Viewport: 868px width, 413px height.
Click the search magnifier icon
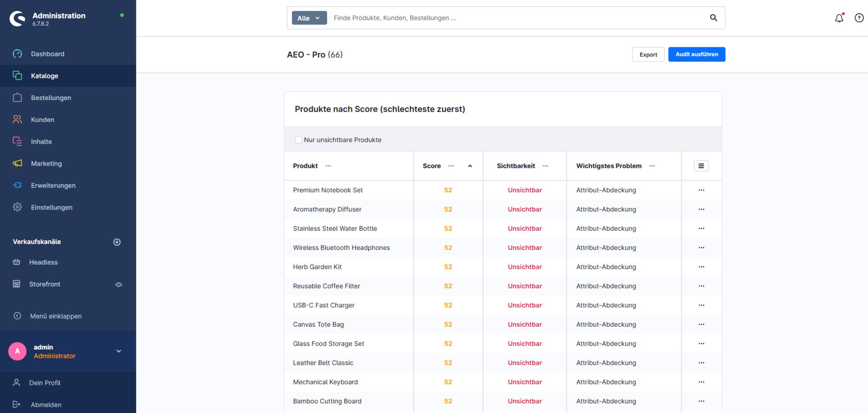pos(713,18)
